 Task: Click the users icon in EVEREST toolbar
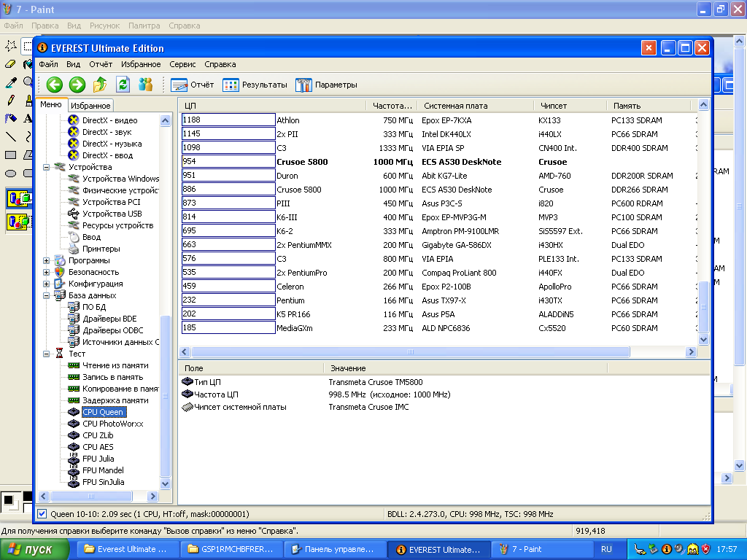point(145,85)
